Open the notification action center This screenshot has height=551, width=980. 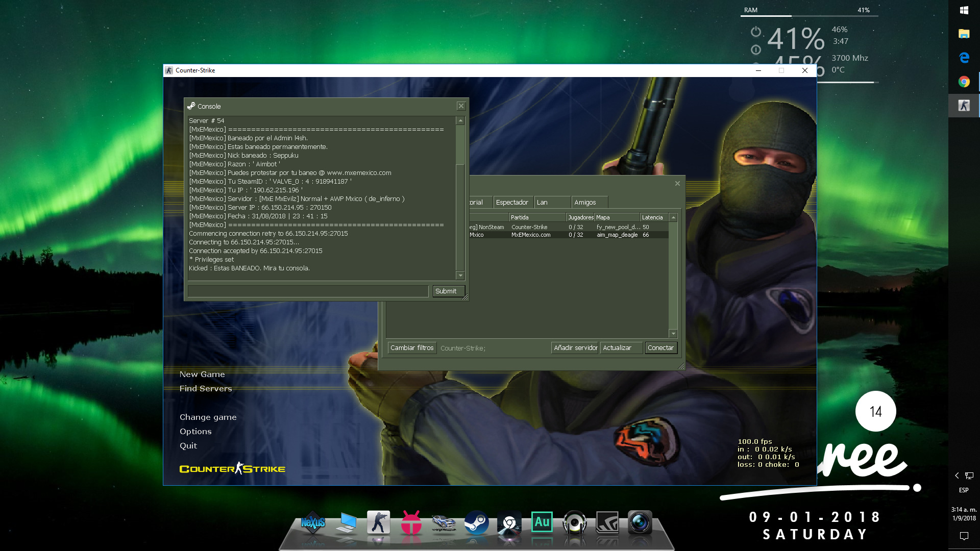click(964, 536)
